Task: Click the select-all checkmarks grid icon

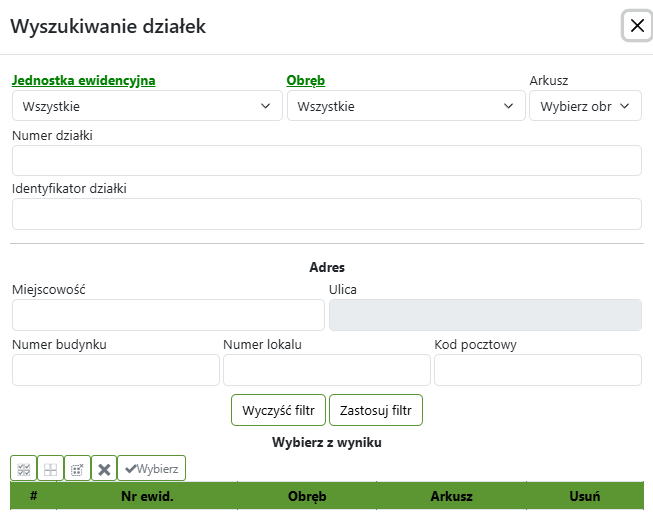Action: click(x=24, y=468)
